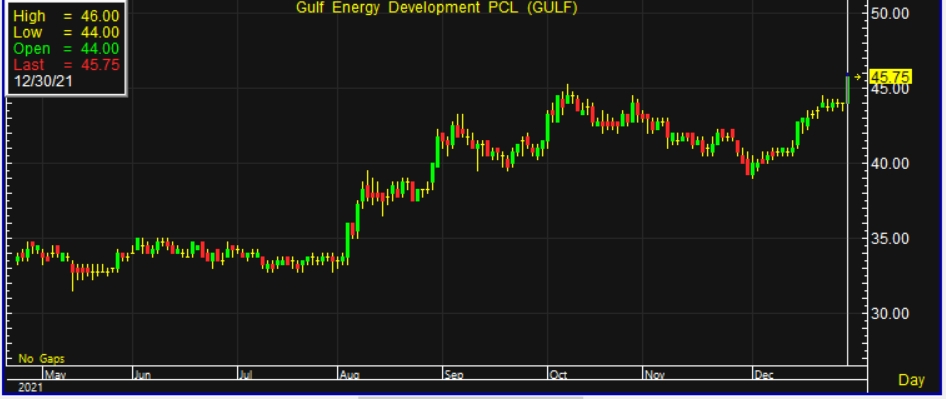Viewport: 946px width, 399px height.
Task: Click the last green candlestick on 12/30/21
Action: [848, 89]
